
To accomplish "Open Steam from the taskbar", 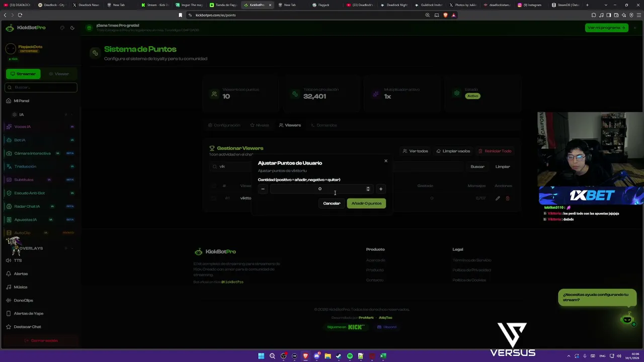I will [339, 356].
